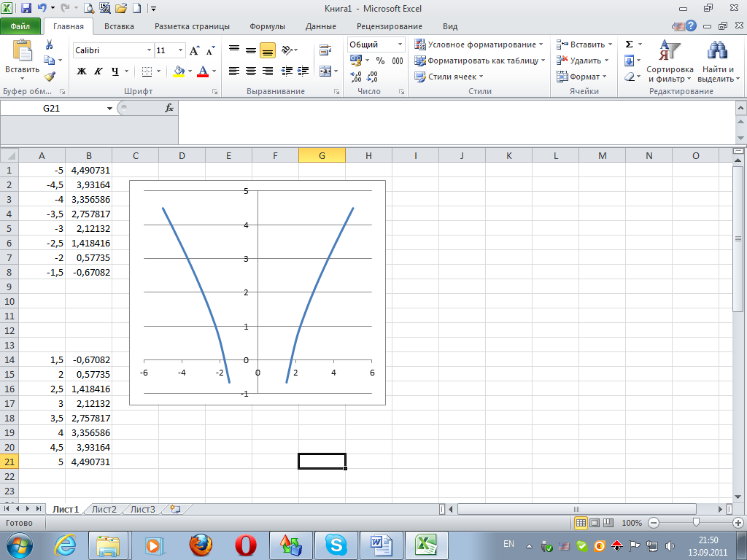Select the Format Painter brush icon
747x560 pixels.
50,77
